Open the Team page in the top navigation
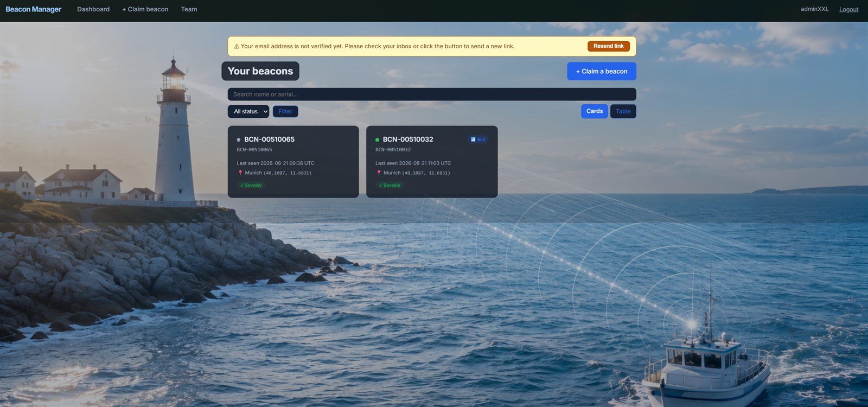This screenshot has height=407, width=868. click(189, 9)
